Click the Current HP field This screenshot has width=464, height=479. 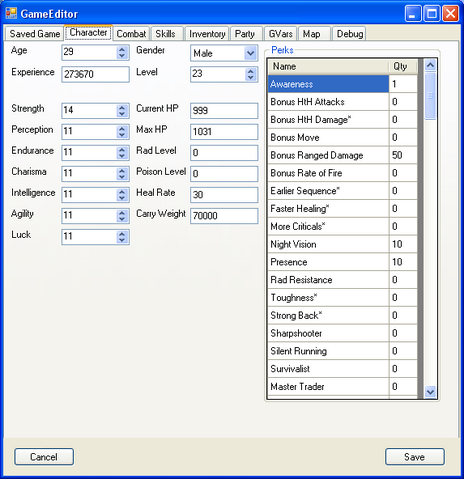(224, 111)
